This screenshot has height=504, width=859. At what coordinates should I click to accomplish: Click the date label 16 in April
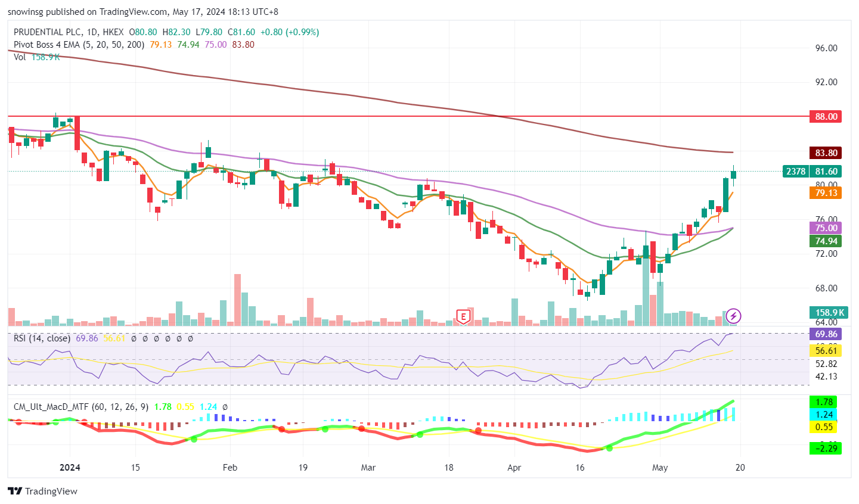coord(580,467)
